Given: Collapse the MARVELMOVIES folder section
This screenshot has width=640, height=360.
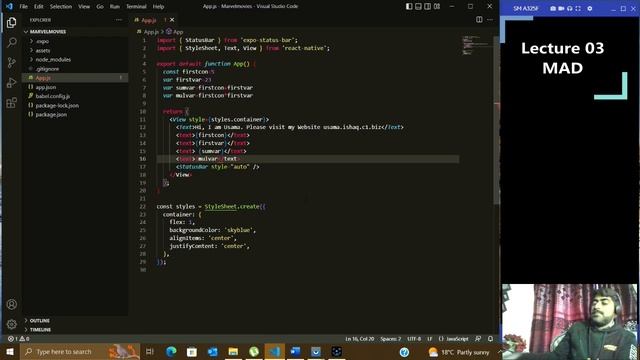Looking at the screenshot, I should pos(48,31).
